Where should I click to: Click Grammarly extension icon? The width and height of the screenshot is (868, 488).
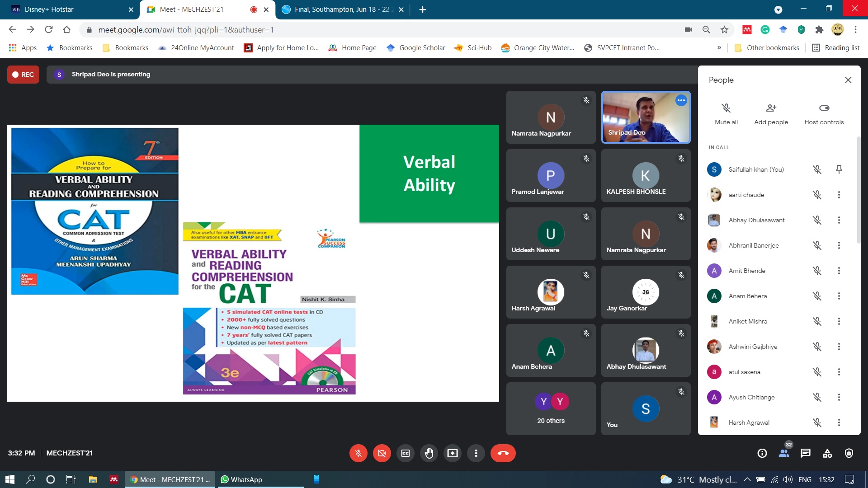[x=765, y=30]
